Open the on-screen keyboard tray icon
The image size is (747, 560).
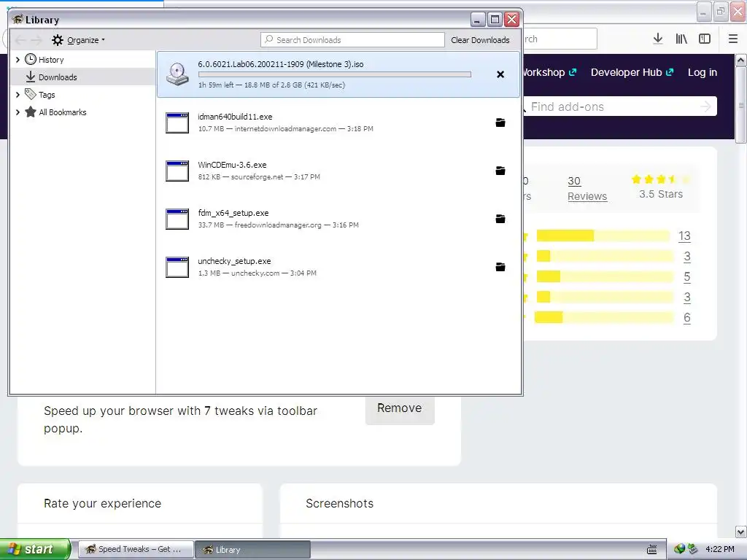(x=651, y=549)
